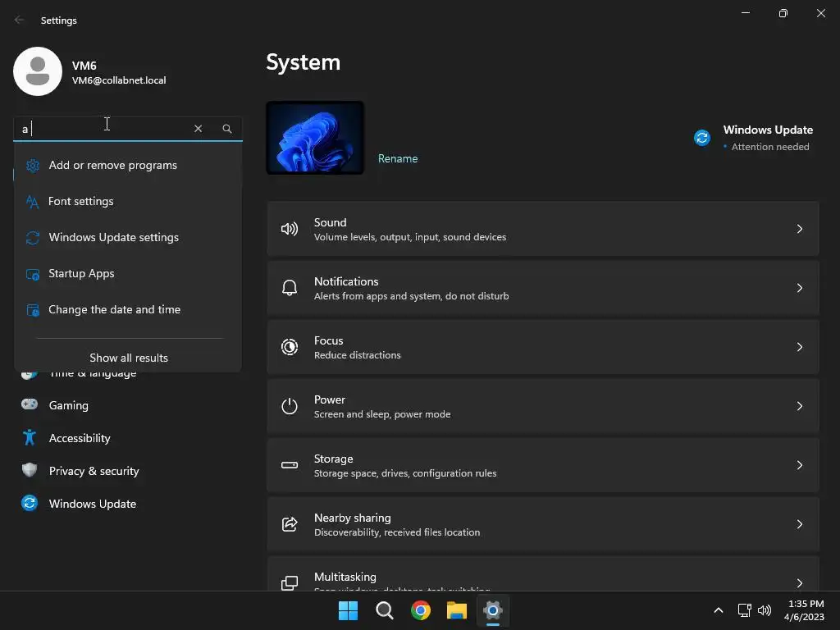Click 'Reduce distractions' description
840x630 pixels.
(358, 355)
